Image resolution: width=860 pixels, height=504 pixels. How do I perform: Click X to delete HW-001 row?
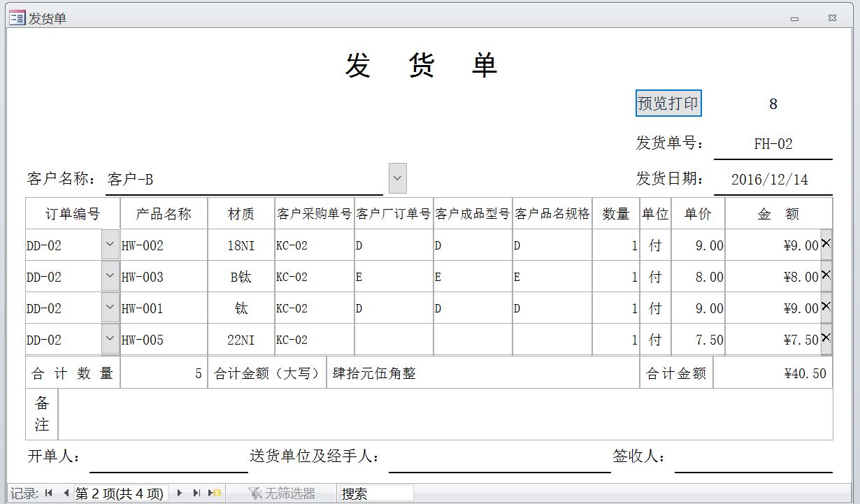pyautogui.click(x=826, y=307)
